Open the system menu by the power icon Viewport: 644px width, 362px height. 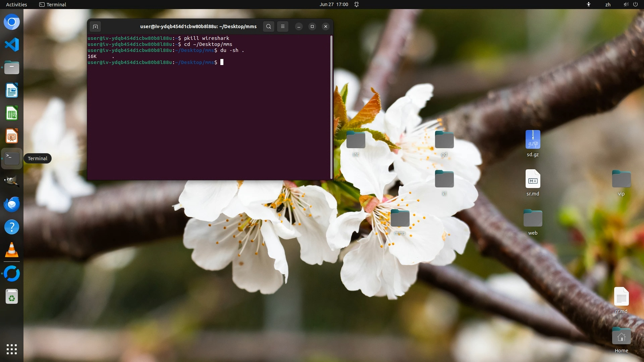point(635,4)
